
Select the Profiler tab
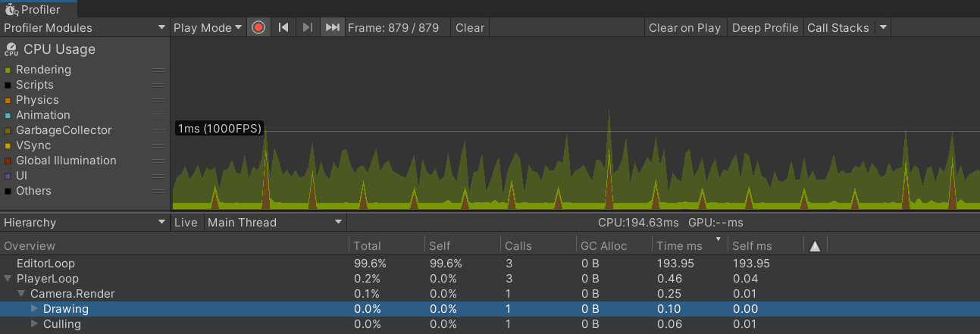pos(33,9)
